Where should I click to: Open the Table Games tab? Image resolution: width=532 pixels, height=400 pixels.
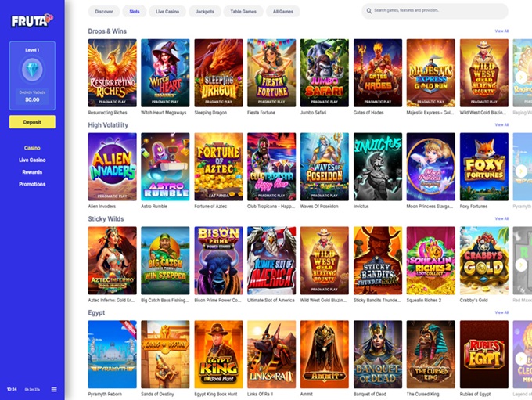(x=243, y=11)
